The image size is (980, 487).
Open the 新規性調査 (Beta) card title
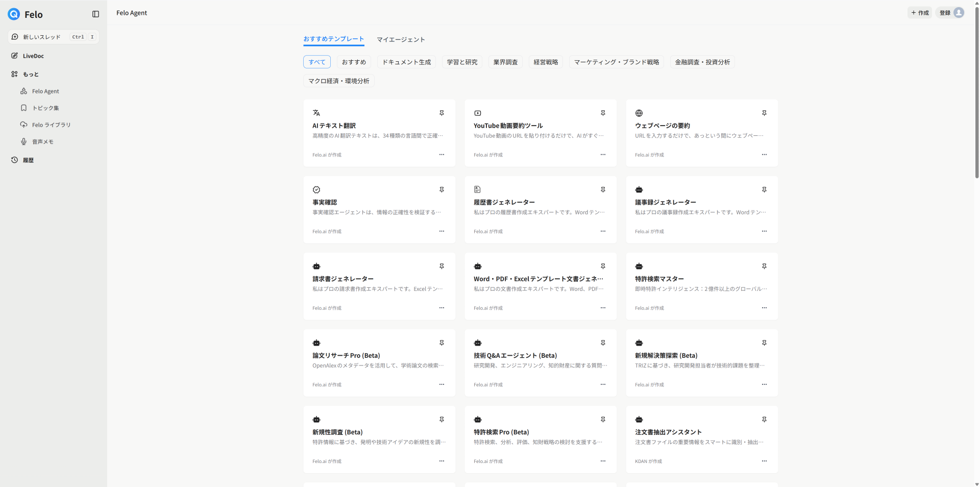337,432
